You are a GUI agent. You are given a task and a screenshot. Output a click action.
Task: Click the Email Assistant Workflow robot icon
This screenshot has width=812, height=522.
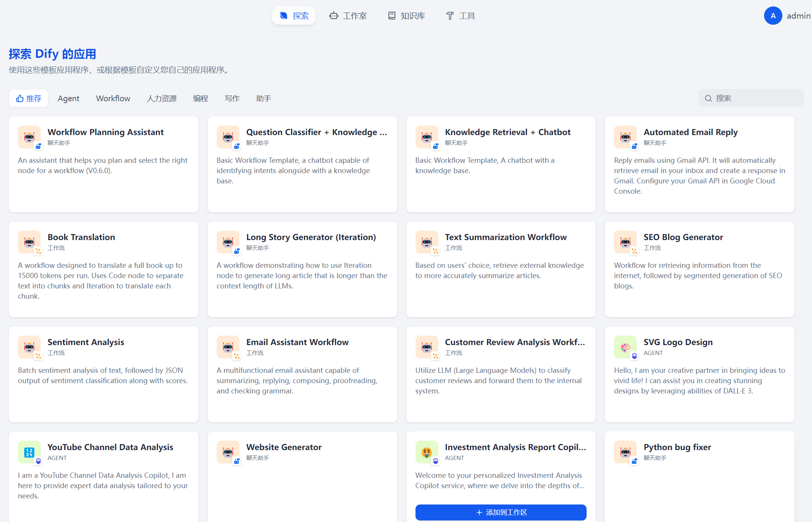pyautogui.click(x=228, y=347)
